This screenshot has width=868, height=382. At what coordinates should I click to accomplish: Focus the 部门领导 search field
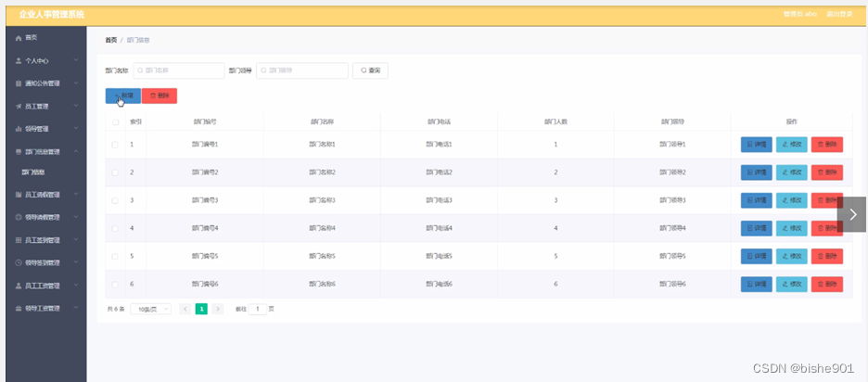(x=302, y=70)
